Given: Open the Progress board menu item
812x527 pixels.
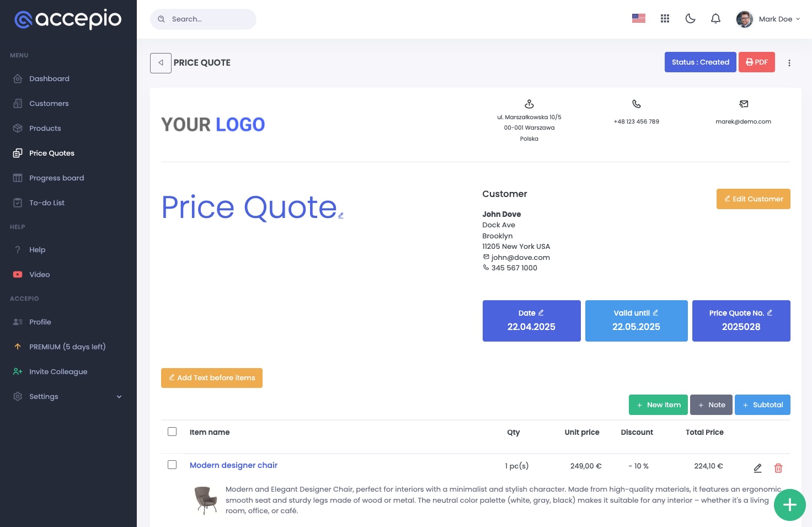Looking at the screenshot, I should point(56,178).
